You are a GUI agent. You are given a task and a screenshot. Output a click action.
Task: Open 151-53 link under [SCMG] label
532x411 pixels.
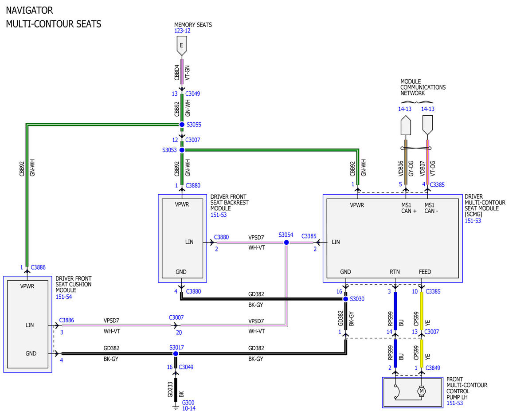[x=473, y=221]
